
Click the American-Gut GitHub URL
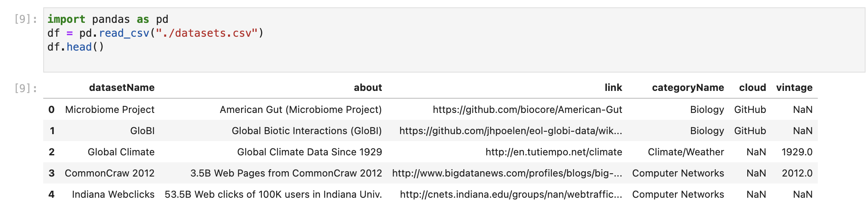[527, 110]
